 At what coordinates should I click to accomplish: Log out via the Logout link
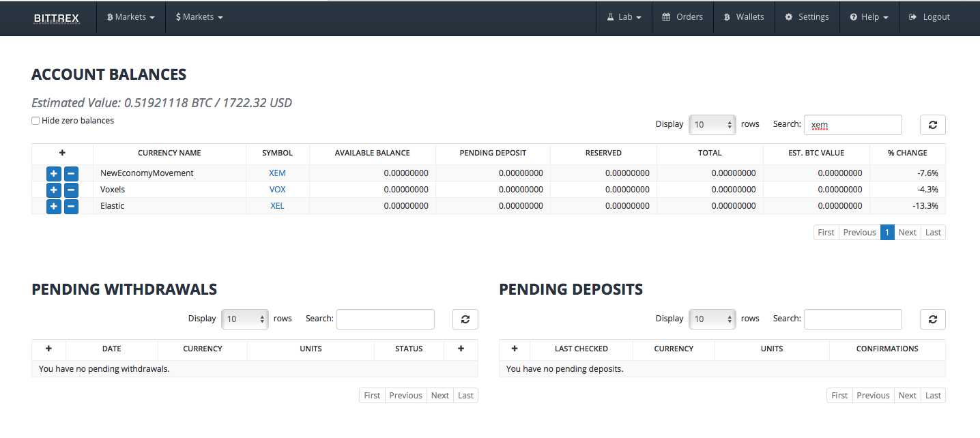point(929,17)
